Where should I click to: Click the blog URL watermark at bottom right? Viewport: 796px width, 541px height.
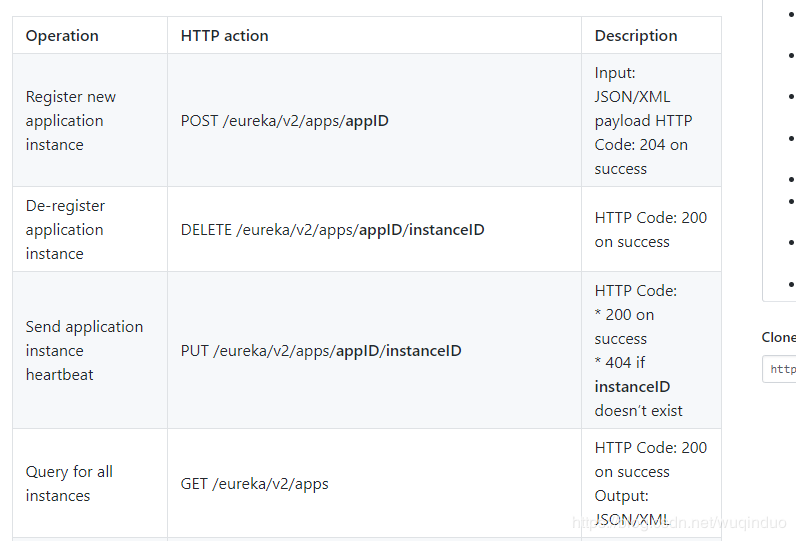[x=678, y=523]
